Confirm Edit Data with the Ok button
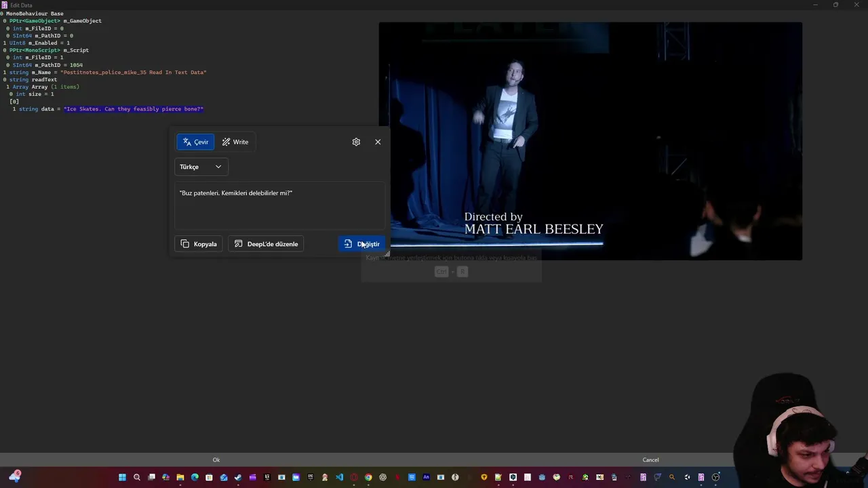868x488 pixels. point(216,460)
